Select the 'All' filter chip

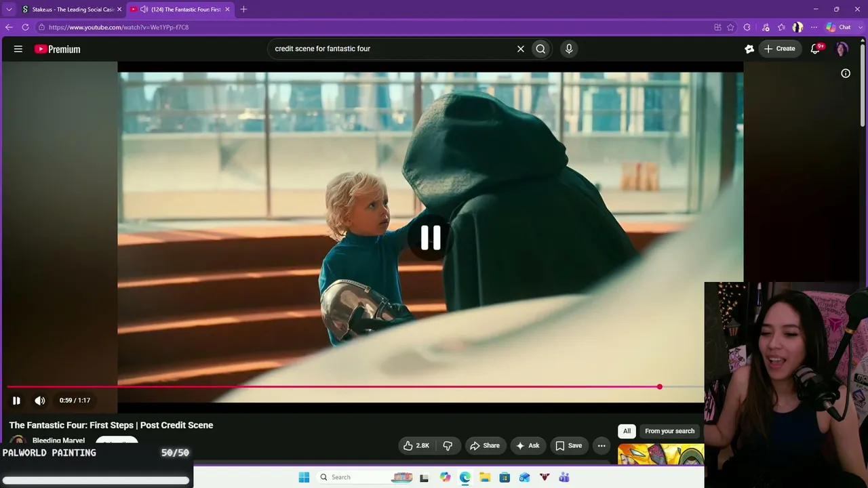pyautogui.click(x=627, y=431)
